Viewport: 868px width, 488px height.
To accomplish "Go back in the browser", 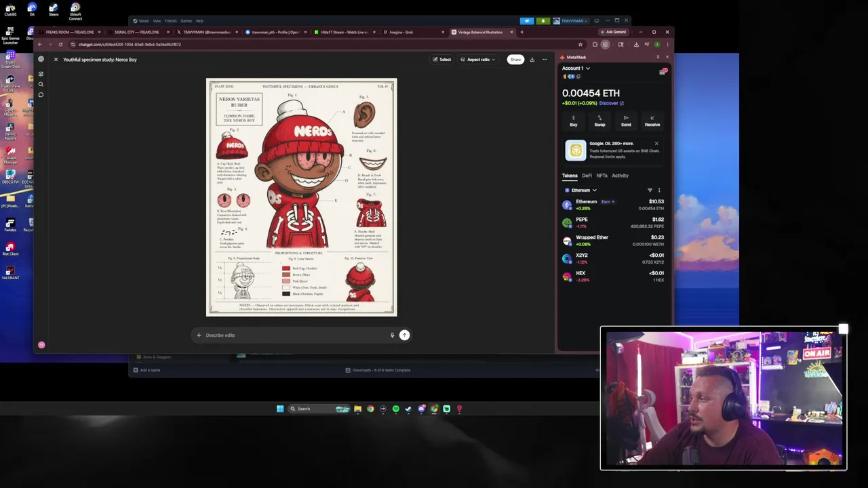I will click(39, 45).
